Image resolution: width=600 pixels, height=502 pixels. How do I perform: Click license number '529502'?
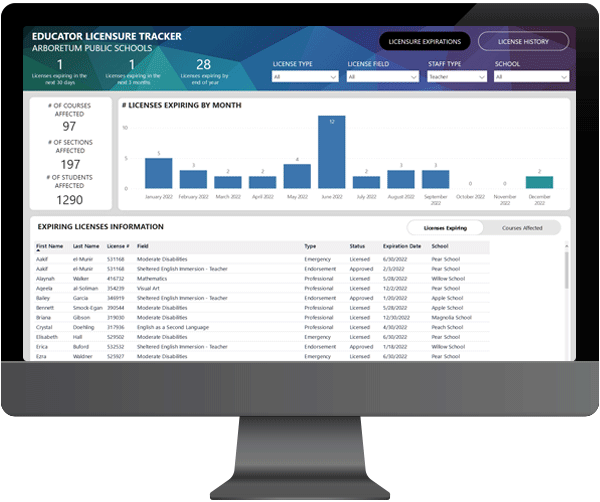coord(116,337)
